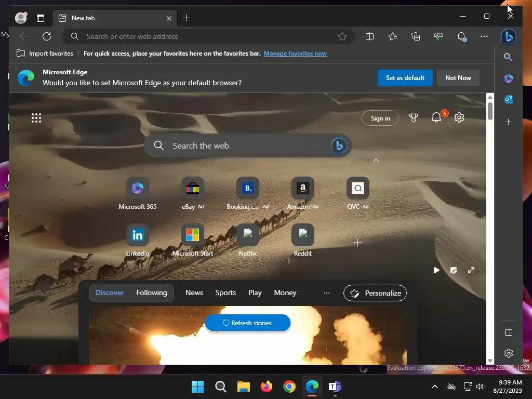Open Windows Start menu
Viewport: 532px width, 399px height.
point(197,387)
